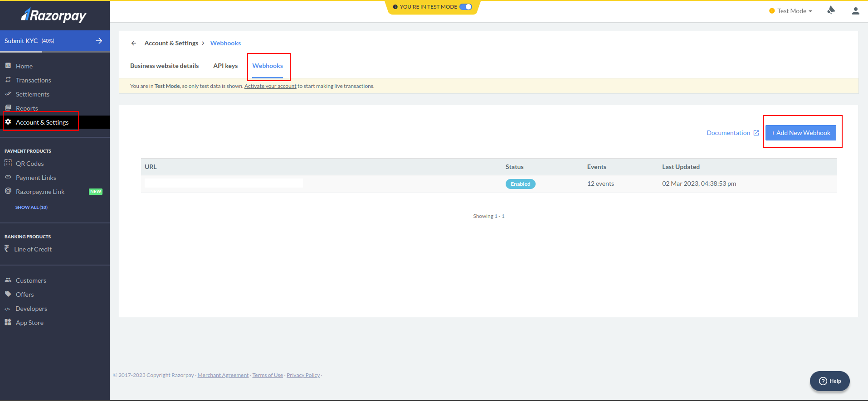The image size is (868, 401).
Task: Click the Add New Webhook button
Action: coord(800,133)
